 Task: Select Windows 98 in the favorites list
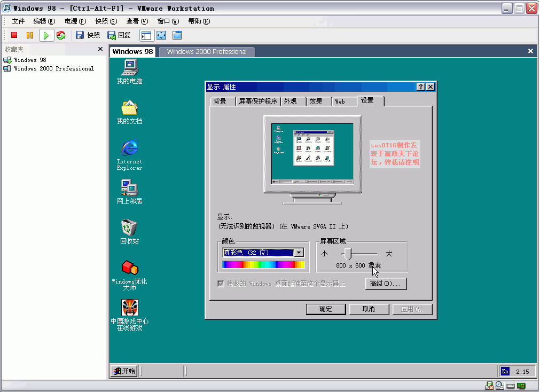(30, 60)
